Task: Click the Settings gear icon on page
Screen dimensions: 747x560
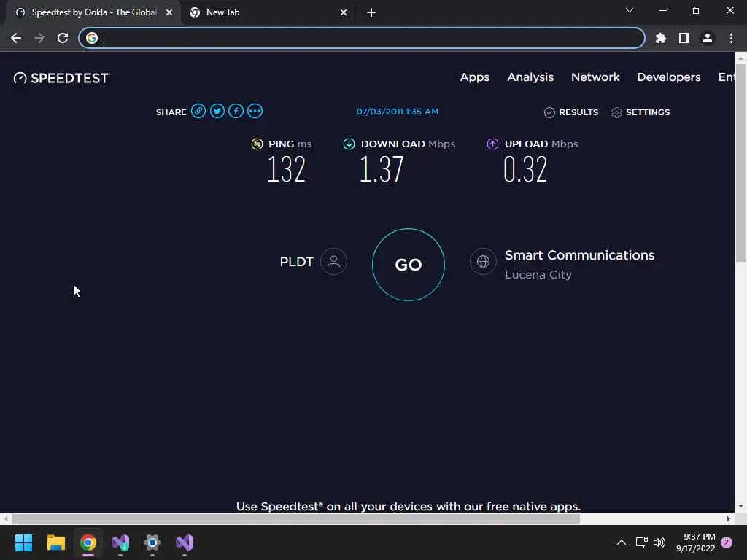Action: coord(616,112)
